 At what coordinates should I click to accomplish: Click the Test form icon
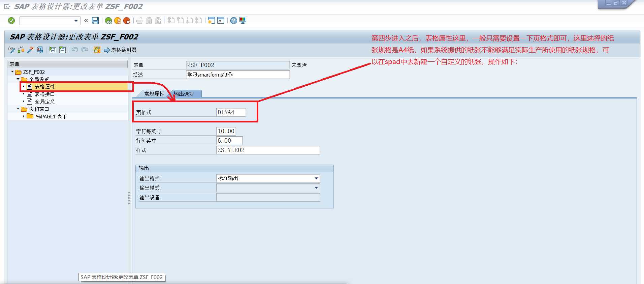40,50
